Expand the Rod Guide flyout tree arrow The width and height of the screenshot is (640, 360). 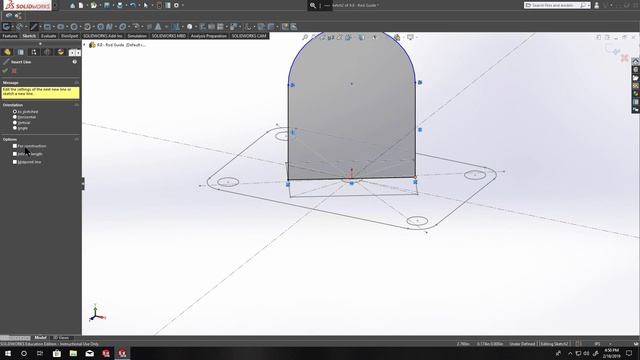pyautogui.click(x=85, y=45)
